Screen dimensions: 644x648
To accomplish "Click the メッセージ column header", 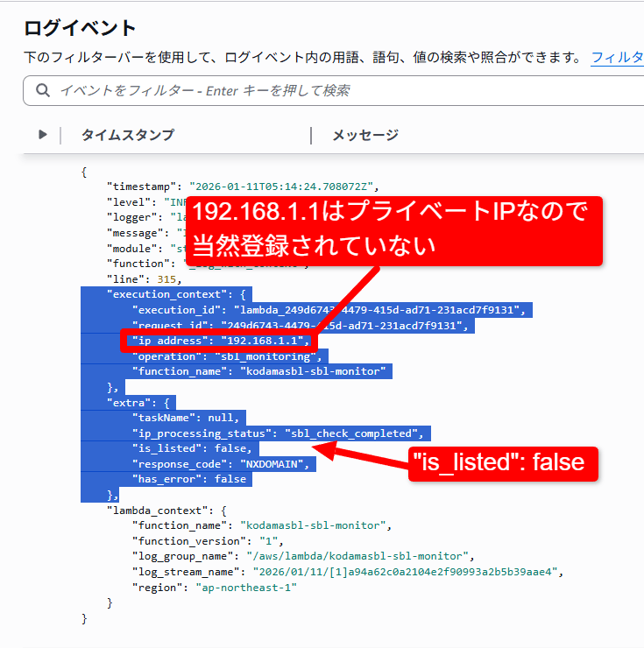I will (x=365, y=135).
